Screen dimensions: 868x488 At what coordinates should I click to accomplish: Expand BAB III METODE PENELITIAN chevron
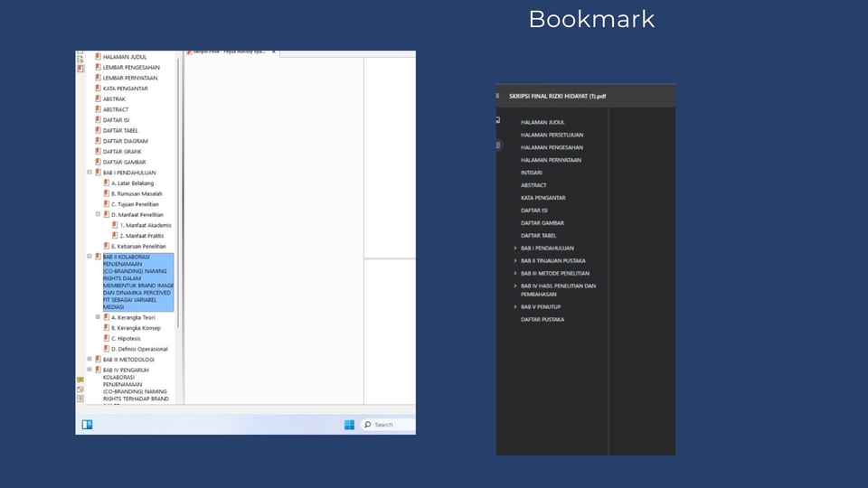pos(515,273)
